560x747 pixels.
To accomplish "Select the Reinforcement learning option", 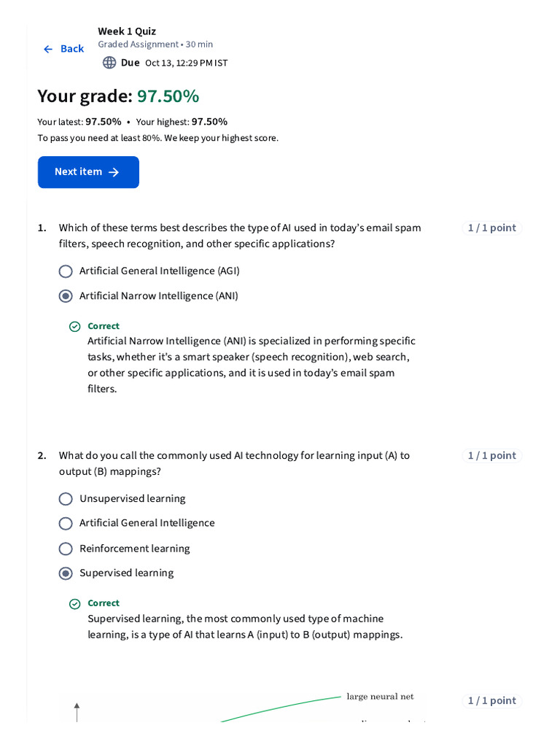I will pyautogui.click(x=66, y=549).
